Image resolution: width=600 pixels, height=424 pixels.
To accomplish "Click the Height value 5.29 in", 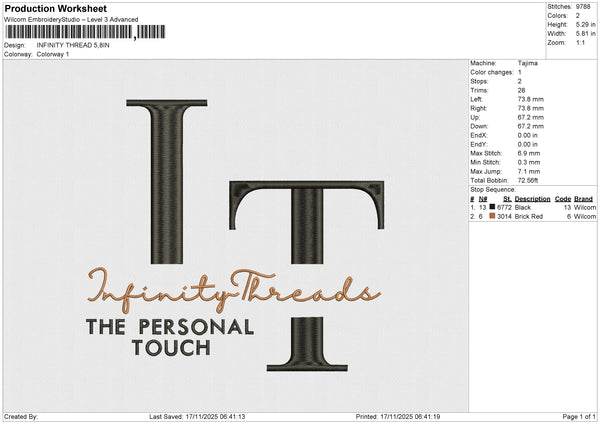I will click(x=585, y=24).
